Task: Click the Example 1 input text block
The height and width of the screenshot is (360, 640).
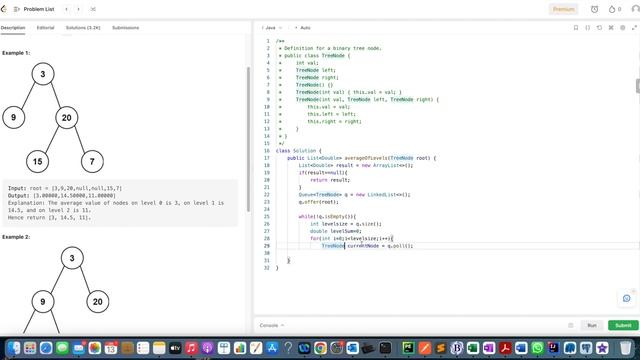Action: pyautogui.click(x=120, y=203)
